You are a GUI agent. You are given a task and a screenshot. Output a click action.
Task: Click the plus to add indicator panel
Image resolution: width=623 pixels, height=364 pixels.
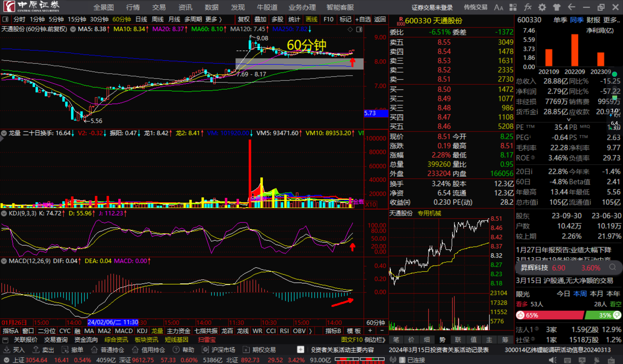pyautogui.click(x=370, y=331)
